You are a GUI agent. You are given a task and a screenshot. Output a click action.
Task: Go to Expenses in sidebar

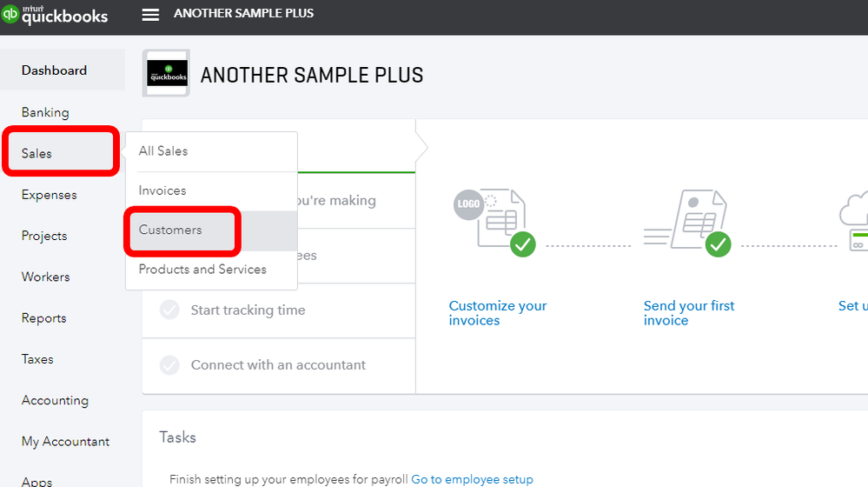(x=49, y=195)
